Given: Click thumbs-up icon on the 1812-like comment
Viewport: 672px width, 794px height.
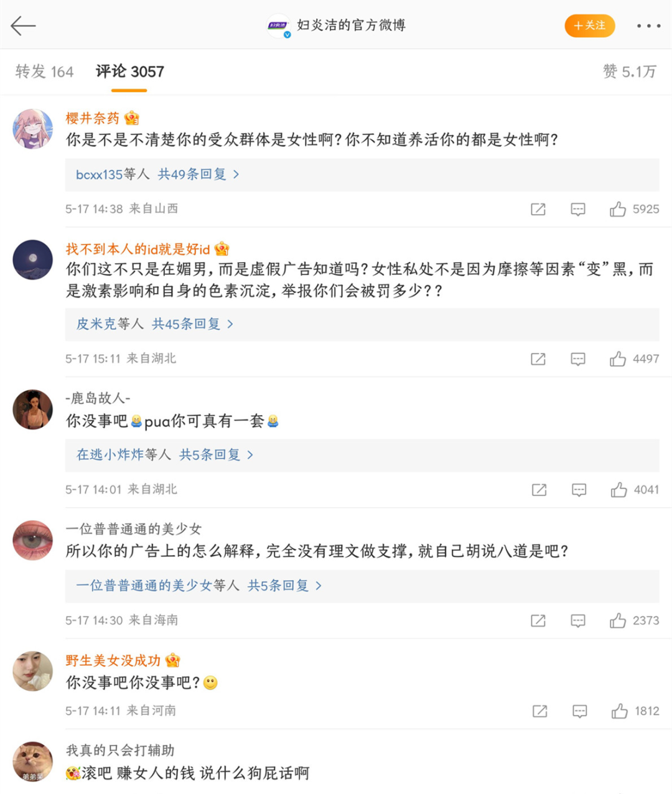Looking at the screenshot, I should click(x=620, y=711).
